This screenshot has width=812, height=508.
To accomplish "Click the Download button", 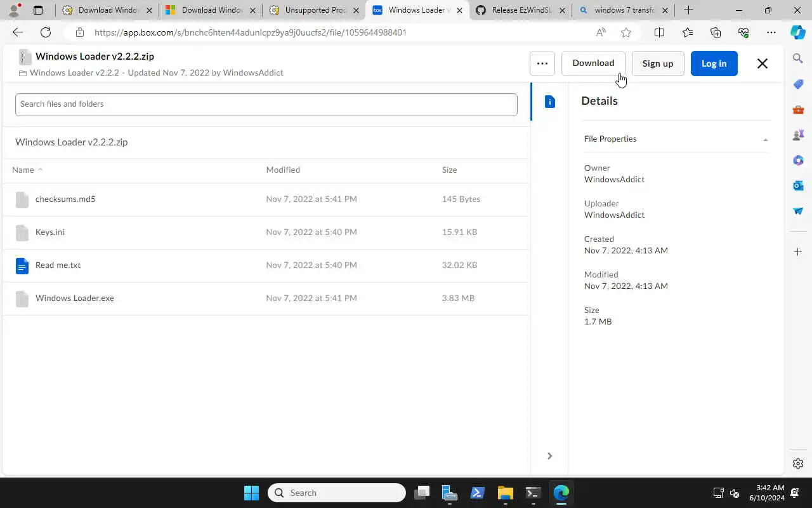I will tap(593, 63).
